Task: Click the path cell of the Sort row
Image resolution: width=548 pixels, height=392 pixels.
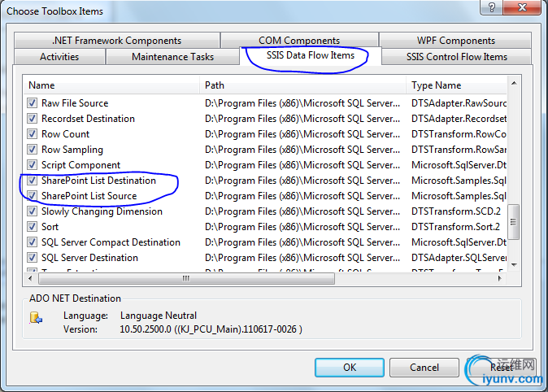Action: point(302,227)
